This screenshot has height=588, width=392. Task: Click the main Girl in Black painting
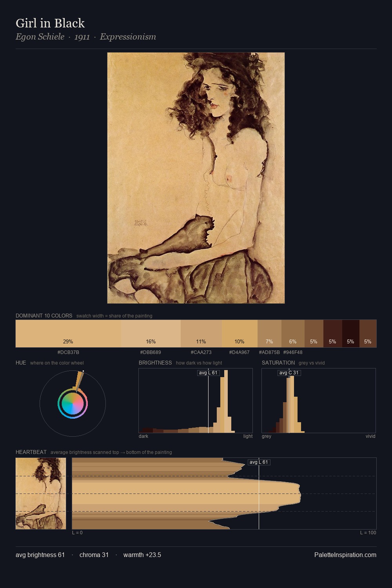[x=196, y=178]
